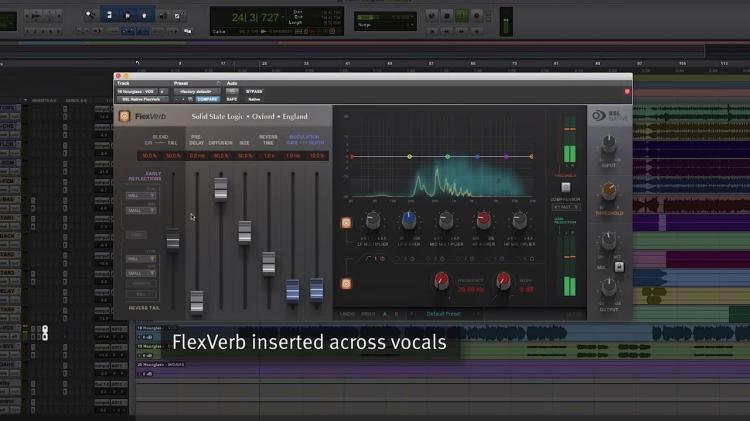Select the A preset slot
This screenshot has width=750, height=421.
pos(385,314)
